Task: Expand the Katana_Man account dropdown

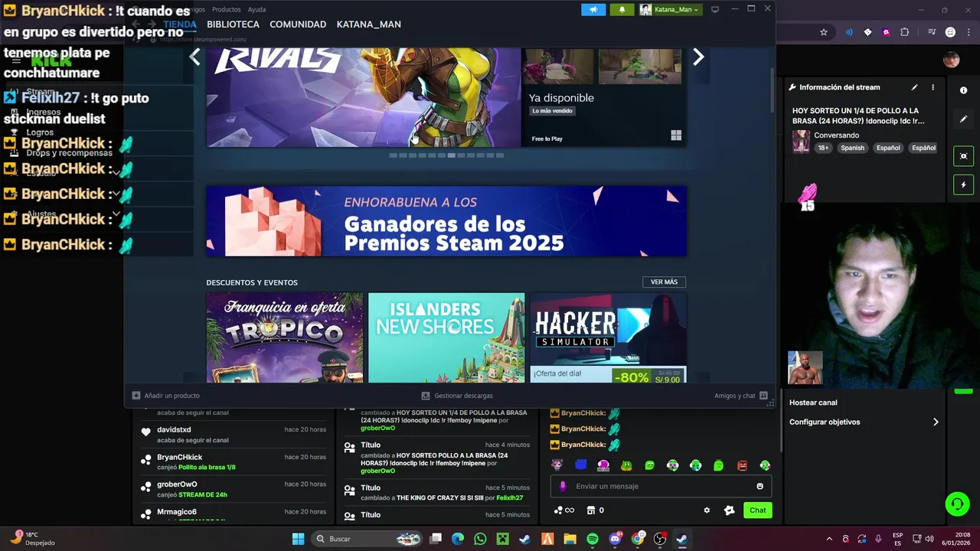Action: pos(670,9)
